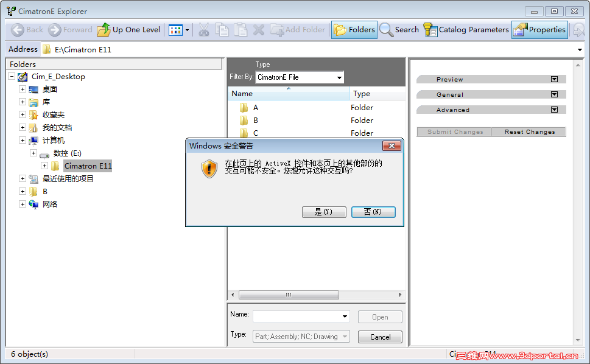
Task: Go Up One Level in toolbar
Action: pyautogui.click(x=128, y=30)
